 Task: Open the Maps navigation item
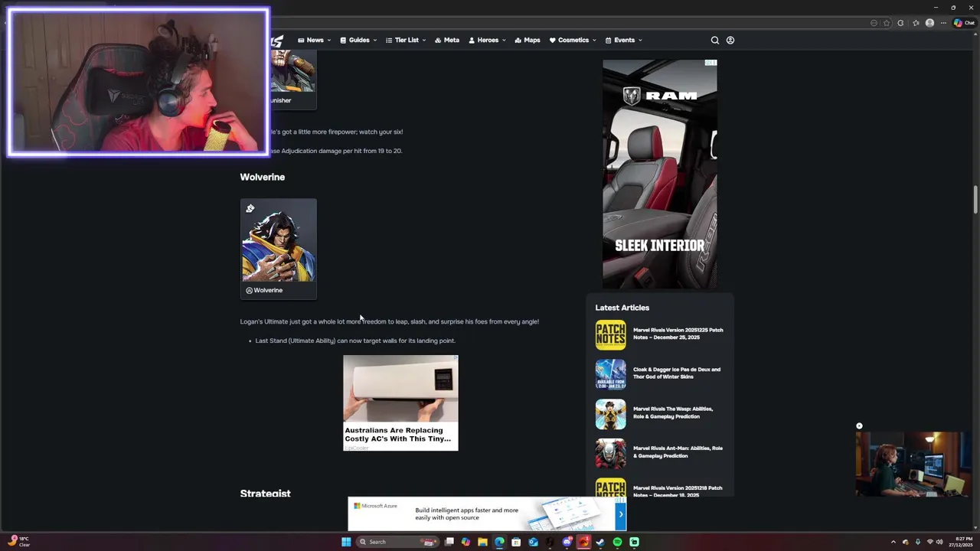click(x=528, y=40)
